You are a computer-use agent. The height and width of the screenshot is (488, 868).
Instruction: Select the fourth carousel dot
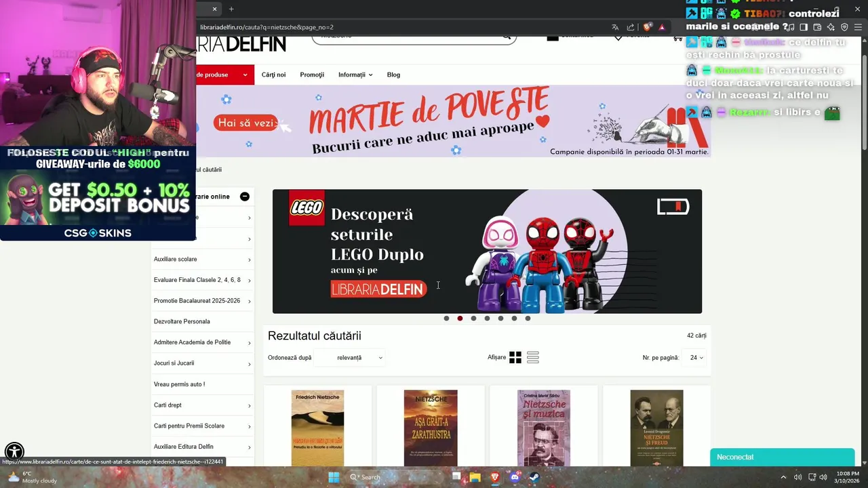(487, 319)
